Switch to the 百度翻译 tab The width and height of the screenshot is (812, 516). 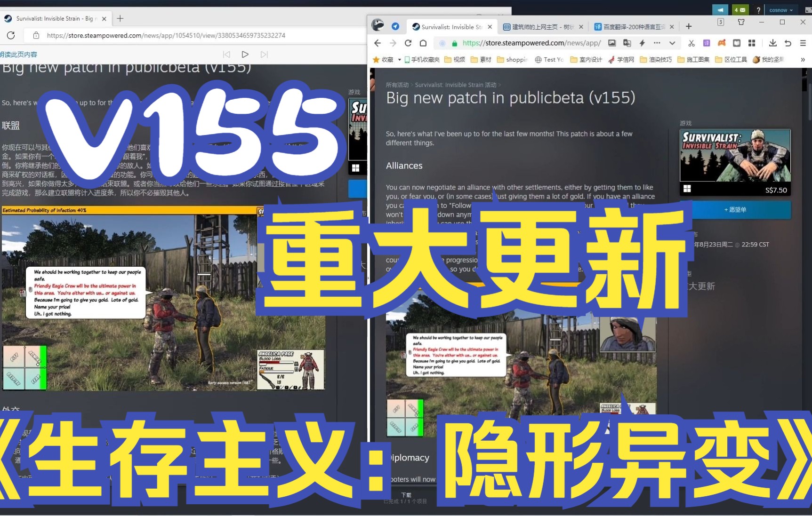pos(633,27)
